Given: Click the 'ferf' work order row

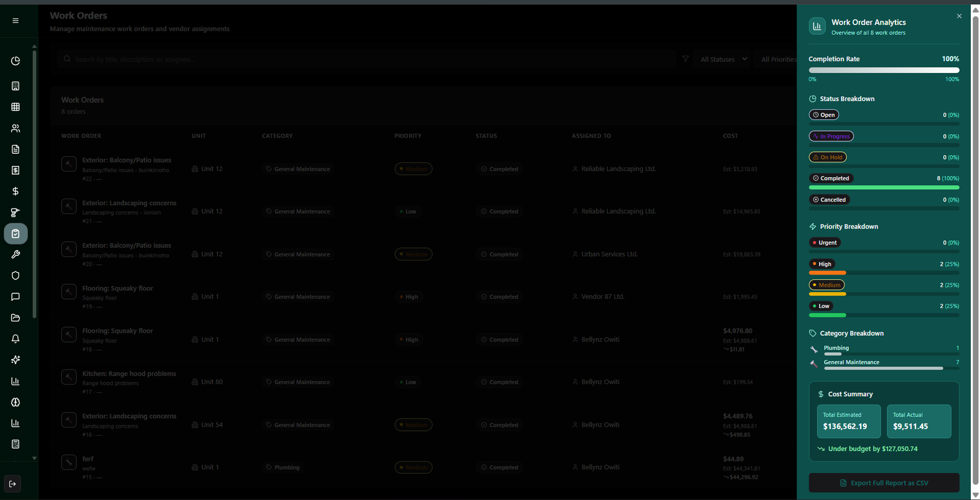Looking at the screenshot, I should click(423, 468).
